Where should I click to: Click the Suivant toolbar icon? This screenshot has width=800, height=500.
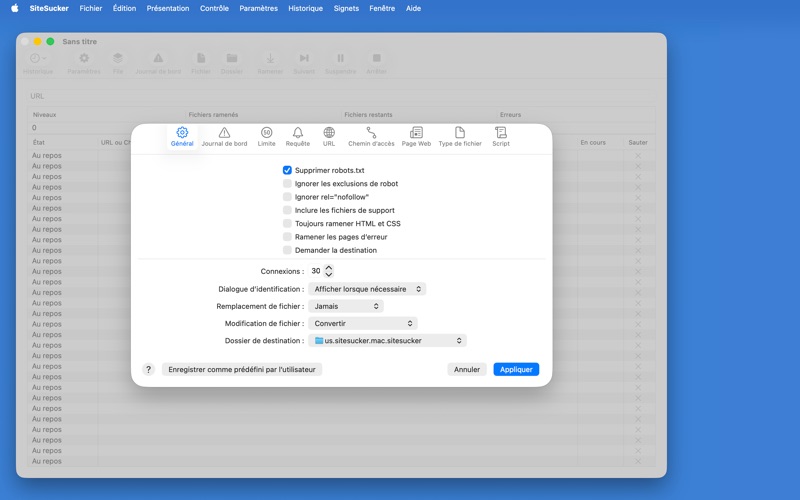click(304, 58)
